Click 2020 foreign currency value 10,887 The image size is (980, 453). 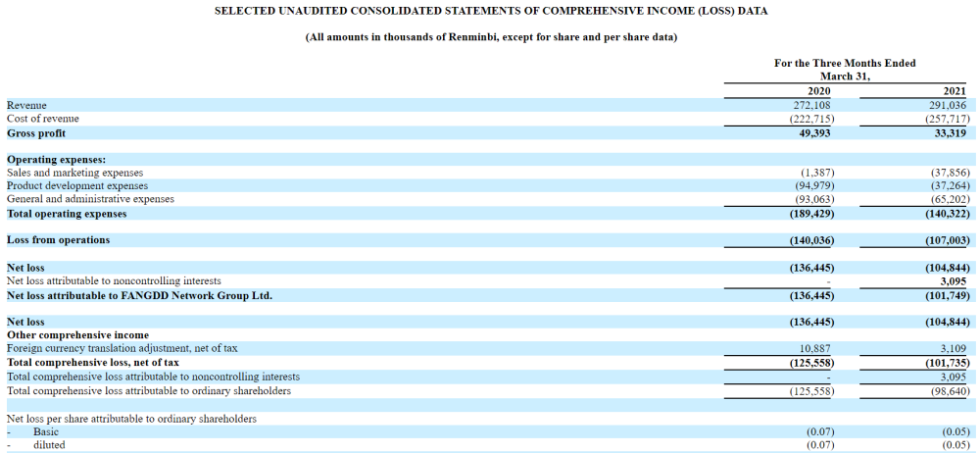[815, 348]
